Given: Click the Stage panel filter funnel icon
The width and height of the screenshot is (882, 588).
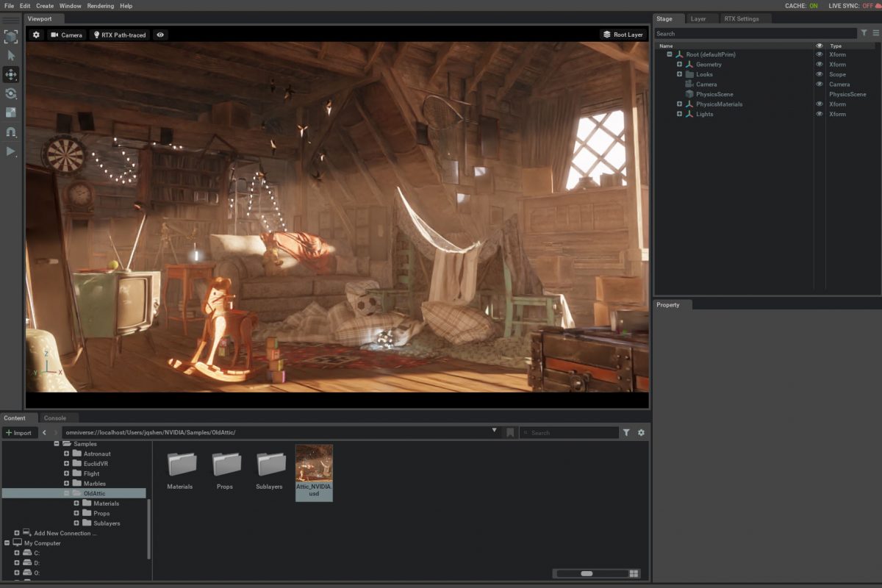Looking at the screenshot, I should [x=864, y=33].
